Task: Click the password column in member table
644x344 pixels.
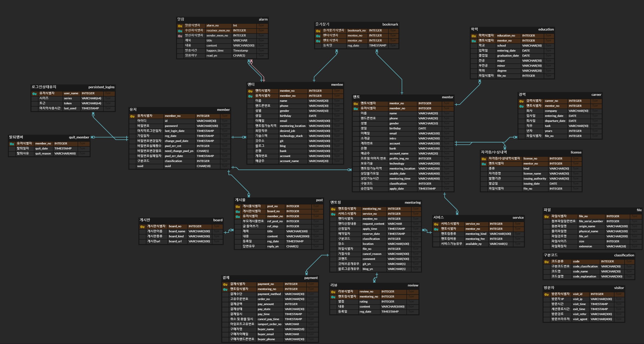Action: pos(171,126)
